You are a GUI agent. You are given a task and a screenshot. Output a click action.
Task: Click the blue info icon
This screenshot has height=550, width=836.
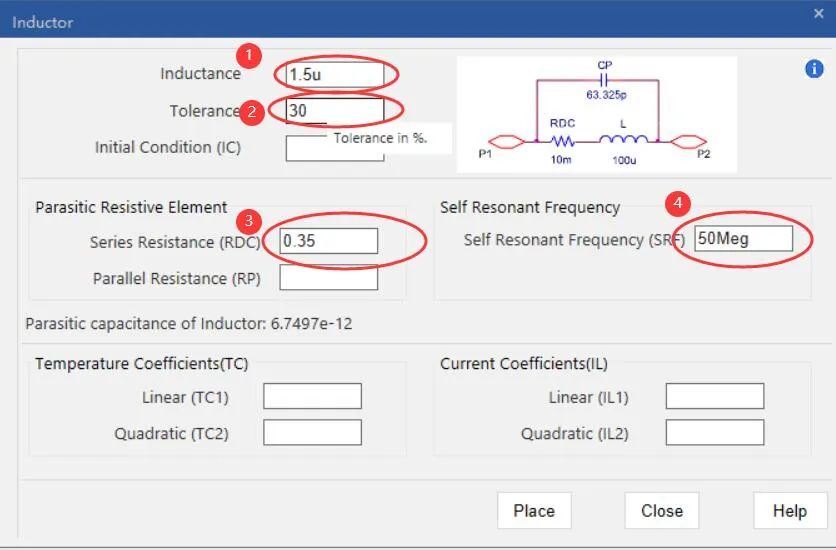[814, 69]
